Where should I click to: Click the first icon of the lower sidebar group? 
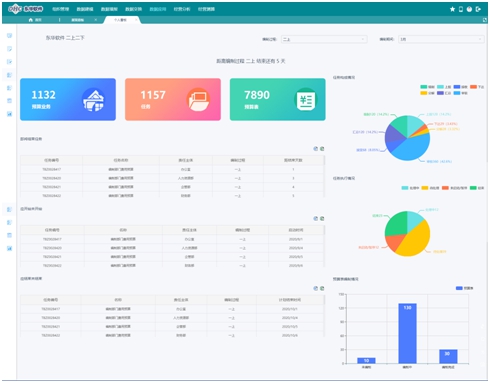[x=9, y=209]
